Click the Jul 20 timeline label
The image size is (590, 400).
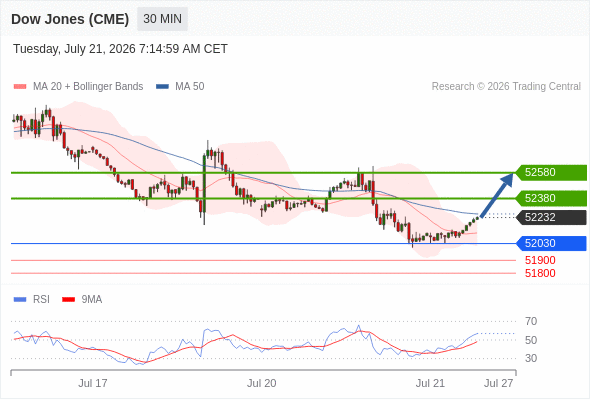click(x=262, y=383)
